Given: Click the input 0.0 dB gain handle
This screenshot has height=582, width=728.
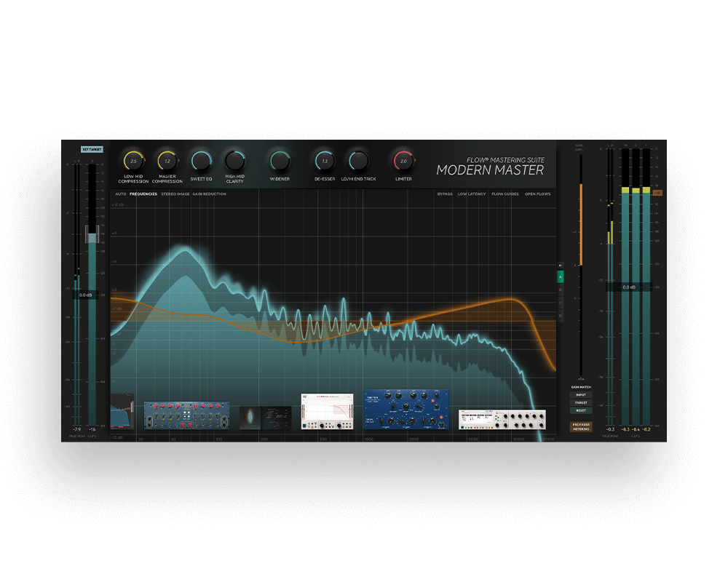Looking at the screenshot, I should pos(86,295).
